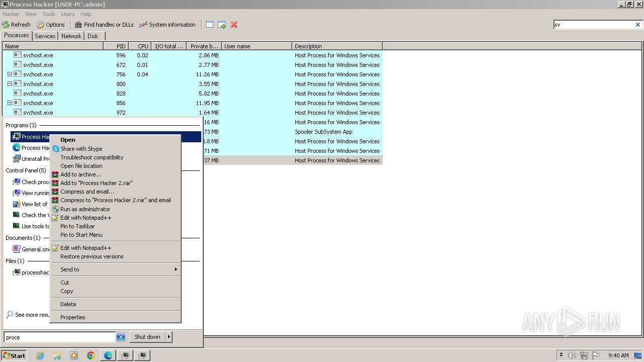Open the Tools menu

pos(49,14)
